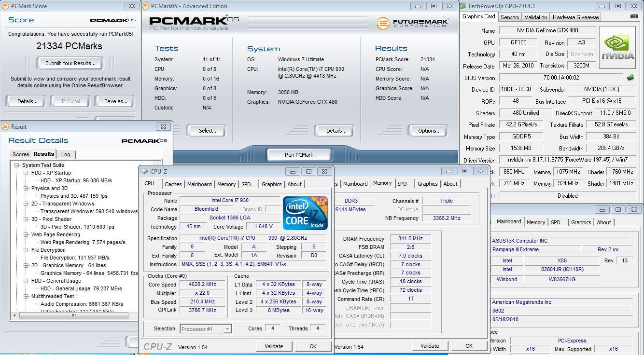Click the horizontal scrollbar in Result Details
This screenshot has height=355, width=644.
point(74,316)
